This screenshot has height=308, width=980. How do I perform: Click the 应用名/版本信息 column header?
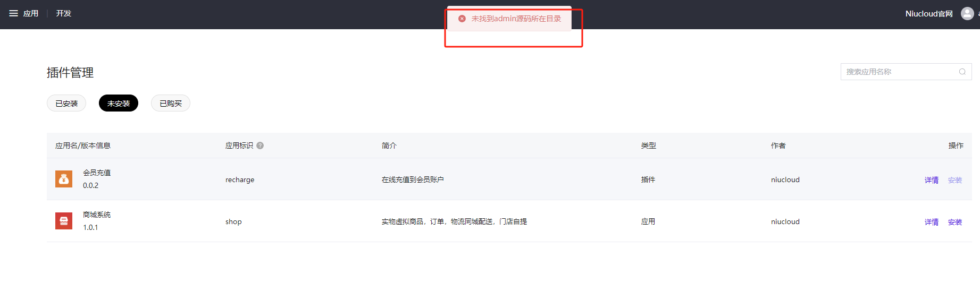(83, 146)
